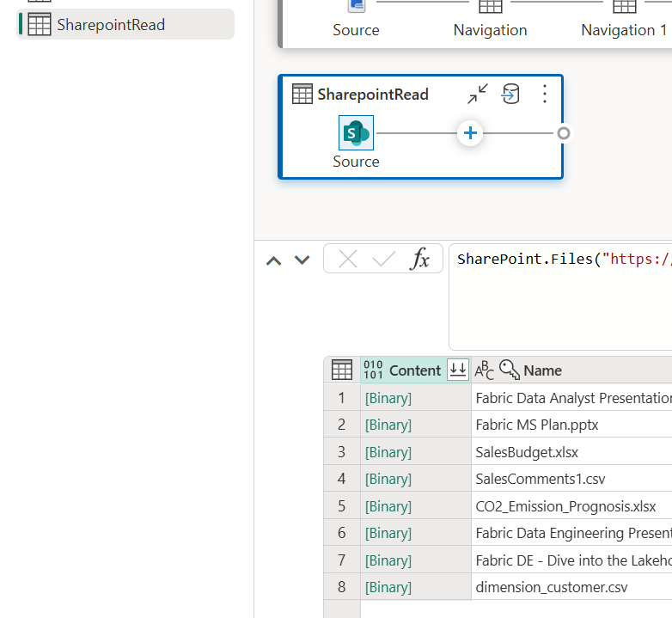The image size is (672, 618).
Task: Click the Combine files button in Content column
Action: pyautogui.click(x=458, y=370)
